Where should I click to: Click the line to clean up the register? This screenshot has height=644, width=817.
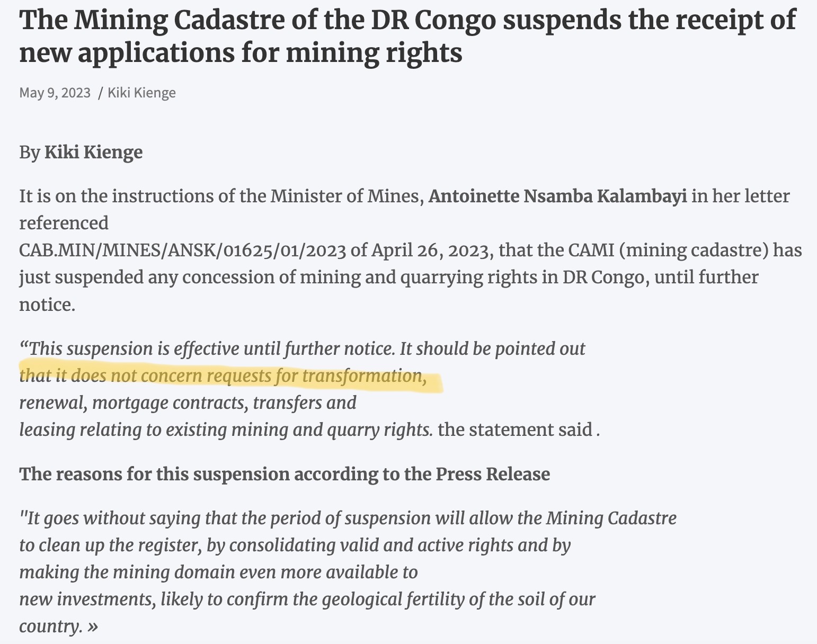coord(295,545)
